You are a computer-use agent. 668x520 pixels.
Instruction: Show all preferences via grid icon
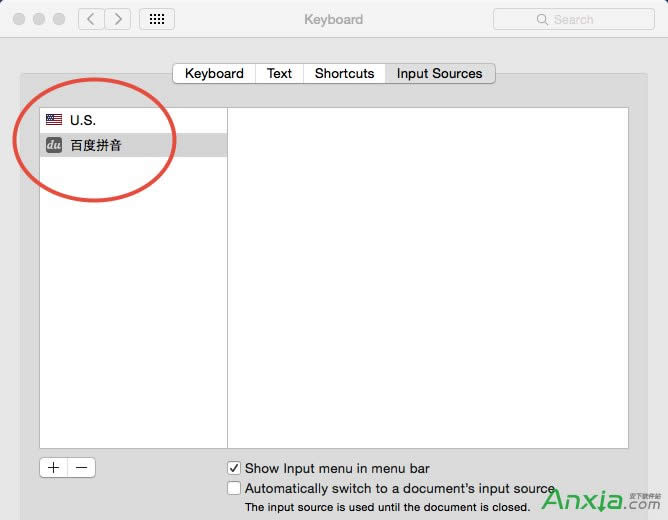pyautogui.click(x=157, y=19)
